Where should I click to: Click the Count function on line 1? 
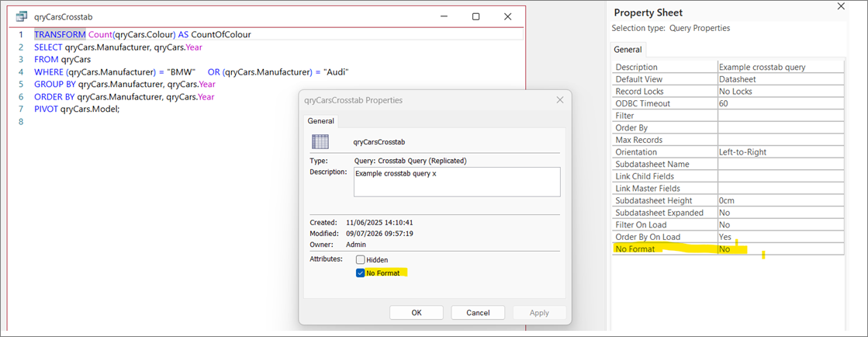[x=99, y=34]
